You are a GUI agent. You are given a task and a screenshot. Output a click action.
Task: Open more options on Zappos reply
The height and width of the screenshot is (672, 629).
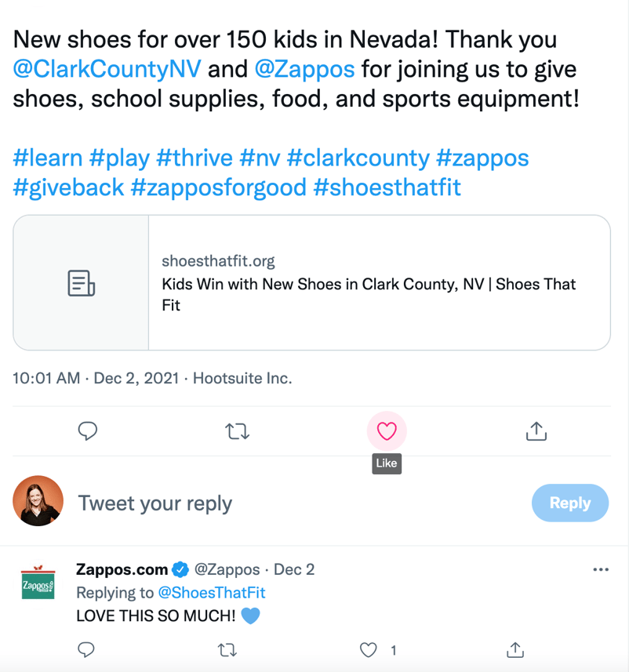click(x=600, y=569)
